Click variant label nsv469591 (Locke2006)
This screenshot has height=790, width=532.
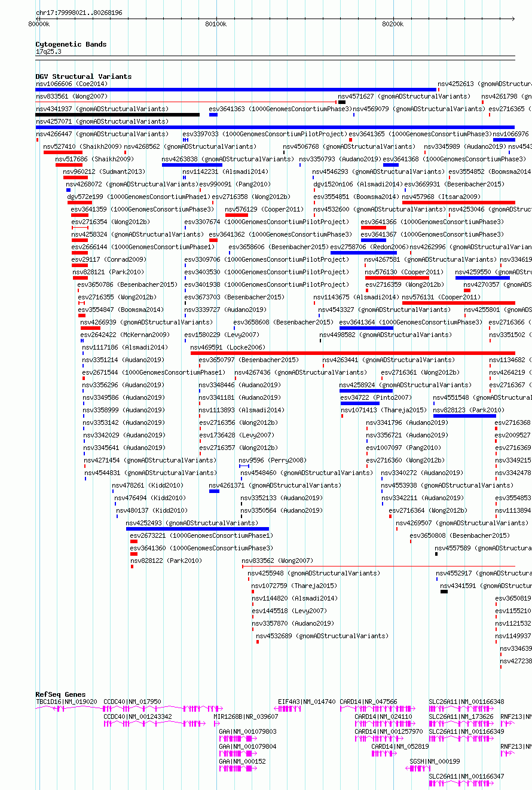227,347
